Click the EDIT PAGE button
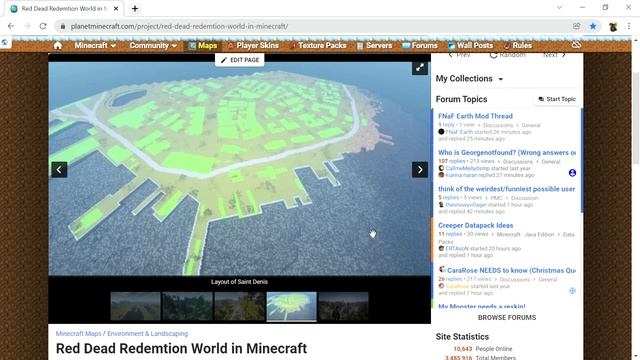This screenshot has width=640, height=360. [x=240, y=60]
